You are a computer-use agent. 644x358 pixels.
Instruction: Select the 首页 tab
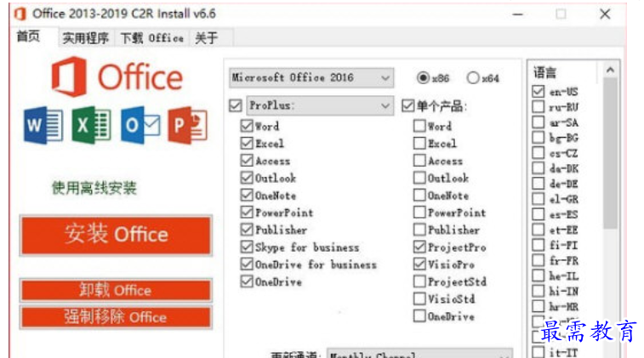[x=28, y=37]
